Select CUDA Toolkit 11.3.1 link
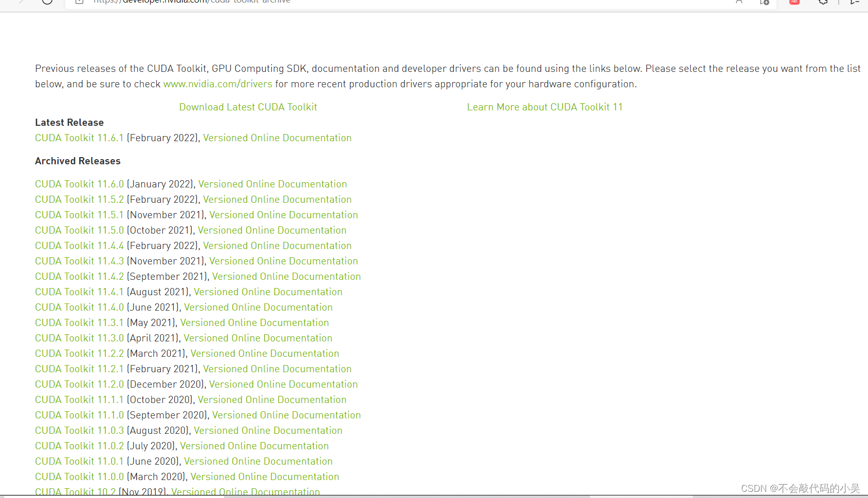 (x=80, y=323)
